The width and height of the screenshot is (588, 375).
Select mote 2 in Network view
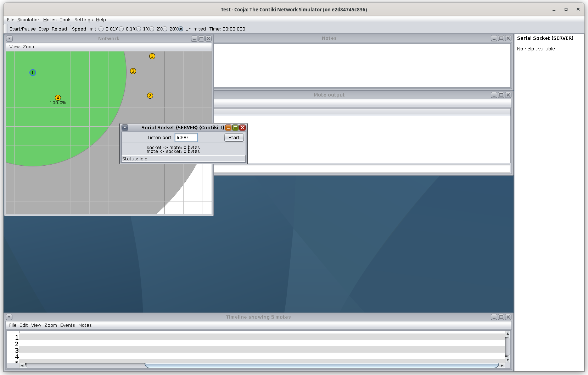point(150,95)
